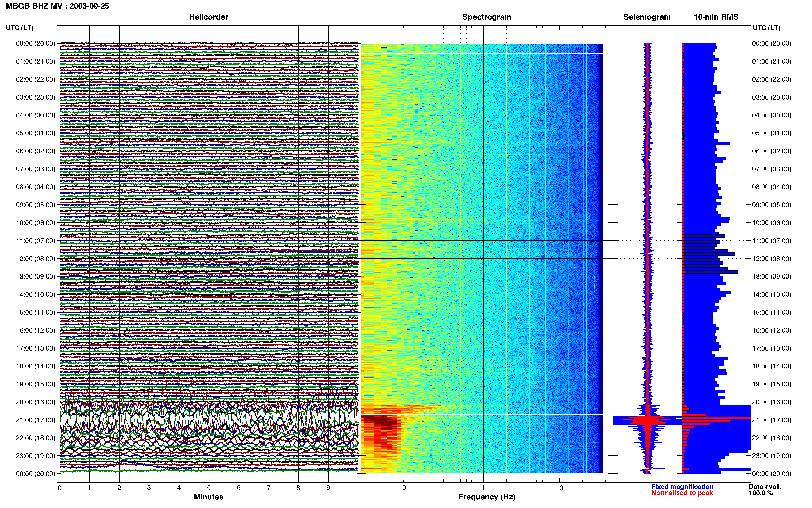Click left time label '09:00 (05:00)'

36,205
